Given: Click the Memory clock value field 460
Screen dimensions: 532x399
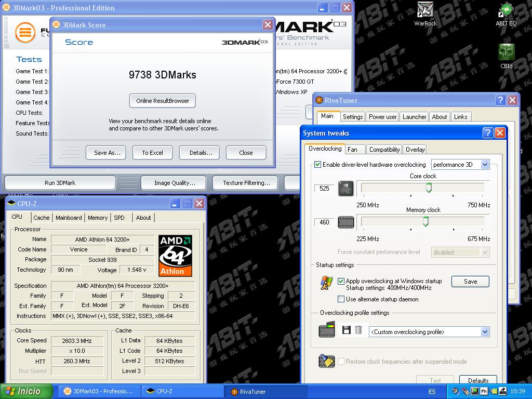Looking at the screenshot, I should pos(324,222).
